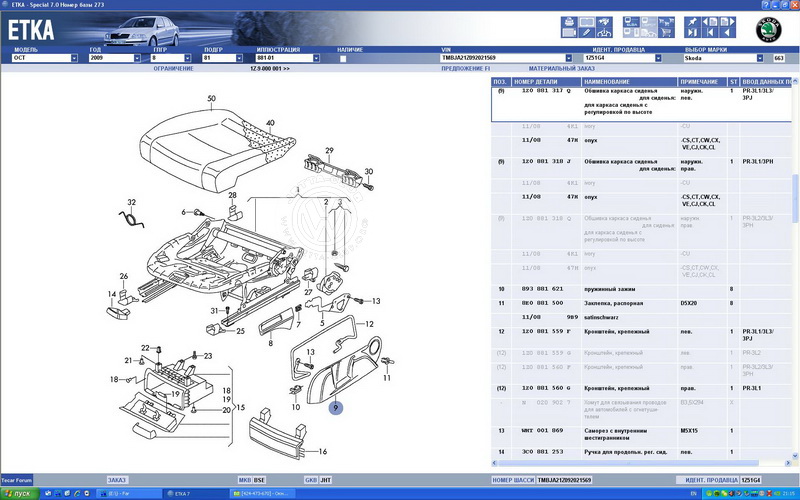
Task: Click the horizontal scrollbar right arrow
Action: (788, 463)
